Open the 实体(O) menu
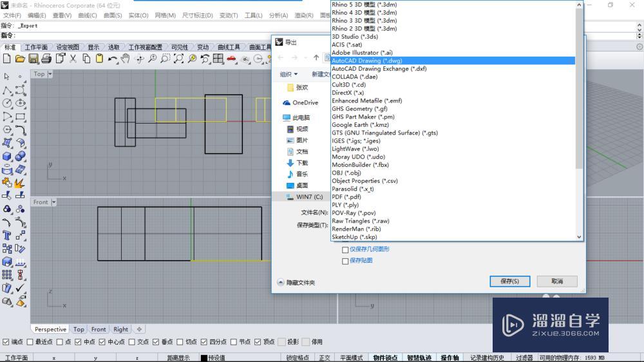The height and width of the screenshot is (362, 644). tap(138, 15)
